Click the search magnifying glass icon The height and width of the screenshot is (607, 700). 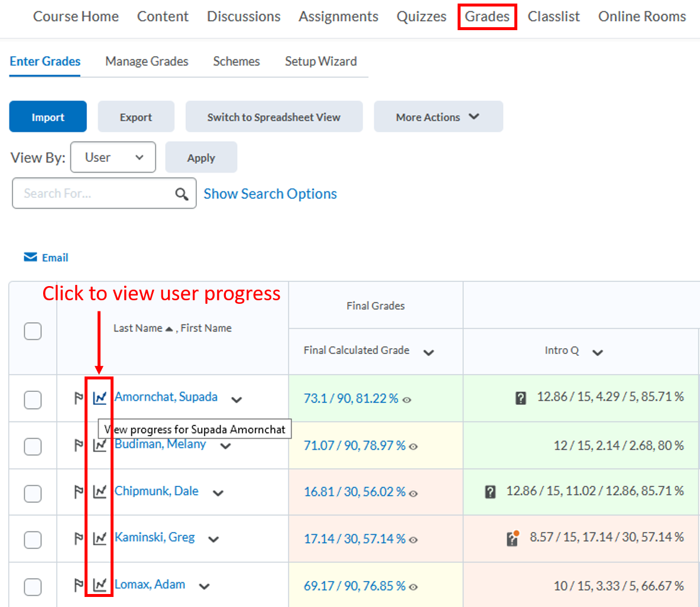point(182,193)
